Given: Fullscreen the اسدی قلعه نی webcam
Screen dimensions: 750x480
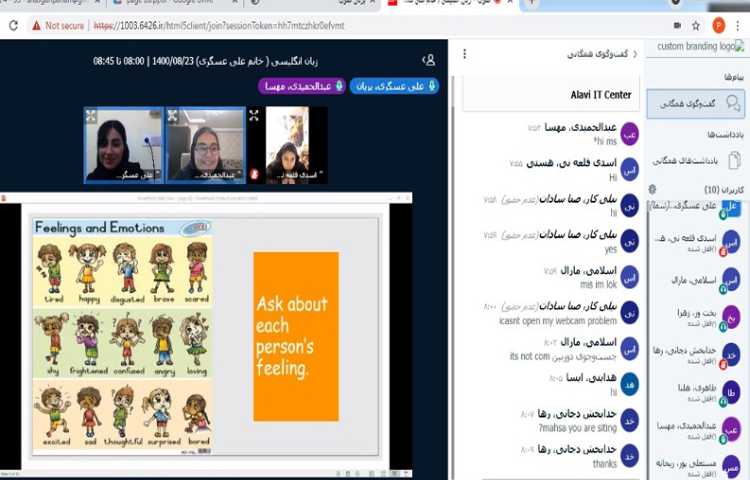Looking at the screenshot, I should [x=254, y=115].
